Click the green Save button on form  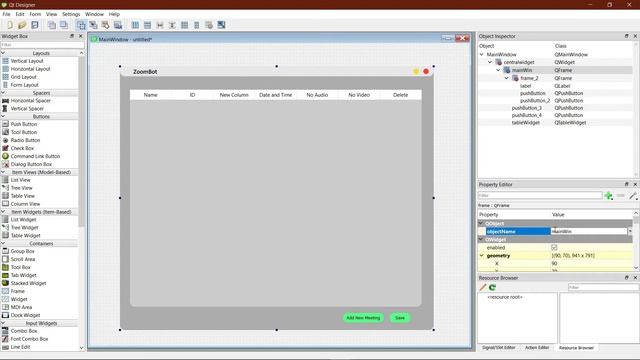[400, 318]
